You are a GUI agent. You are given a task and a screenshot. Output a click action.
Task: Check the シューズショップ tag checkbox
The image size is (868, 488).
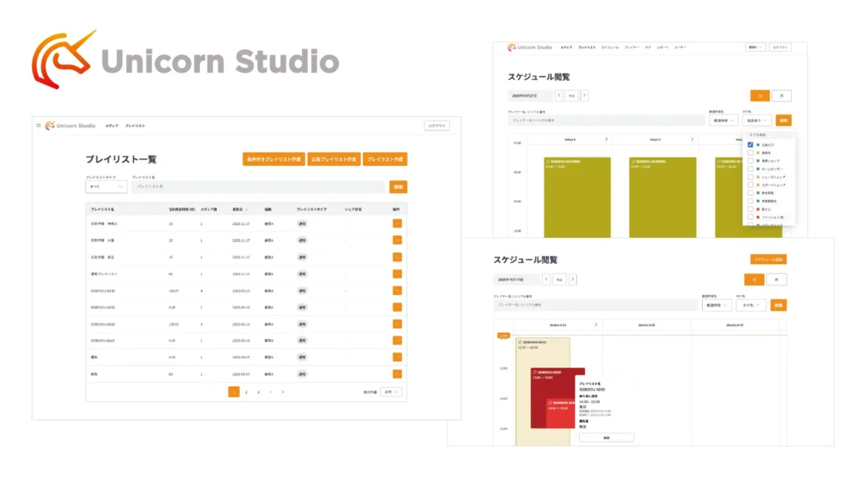(x=750, y=177)
